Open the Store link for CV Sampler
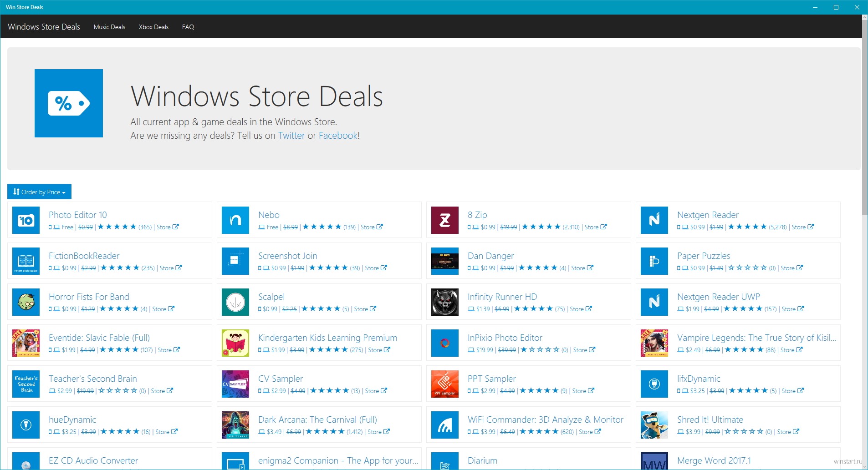 click(x=376, y=391)
